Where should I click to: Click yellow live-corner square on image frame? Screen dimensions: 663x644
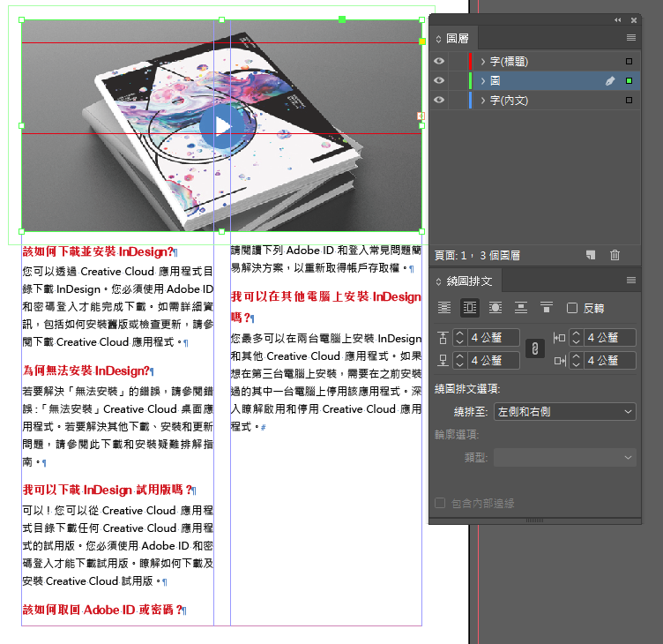coord(421,41)
